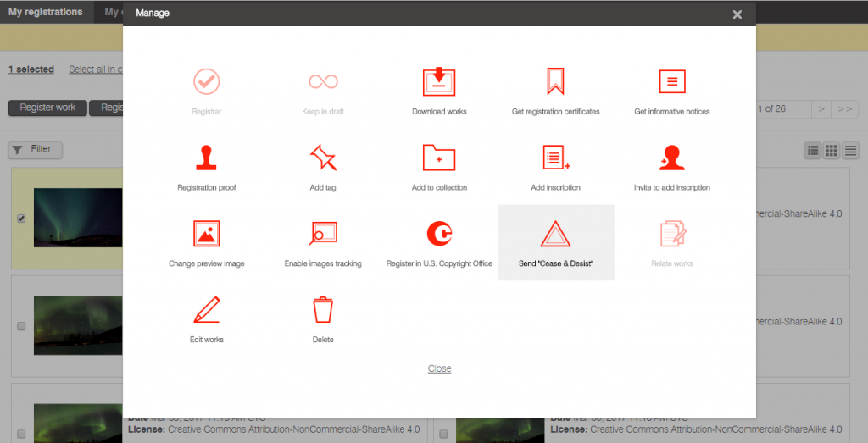This screenshot has height=443, width=868.
Task: Choose the Add to collection folder icon
Action: coord(439,158)
